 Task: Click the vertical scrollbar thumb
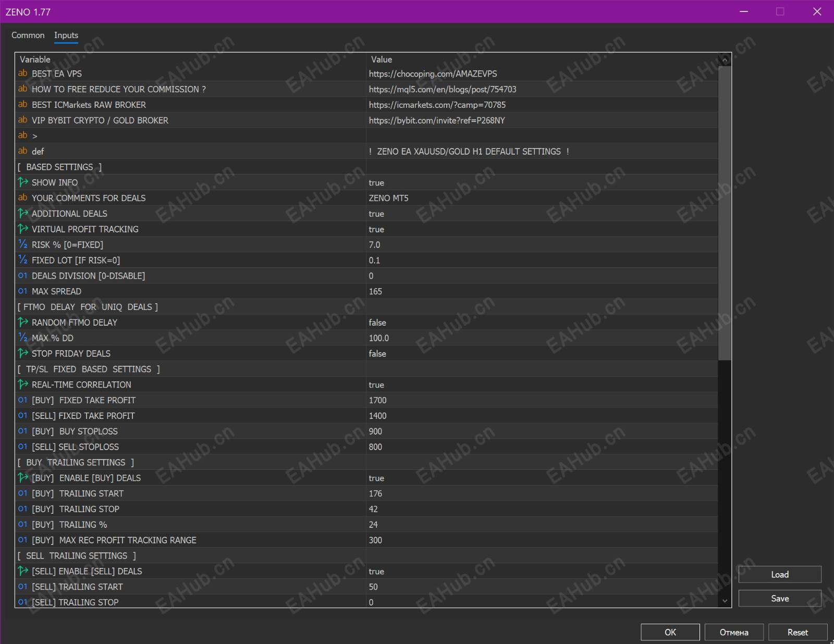725,213
